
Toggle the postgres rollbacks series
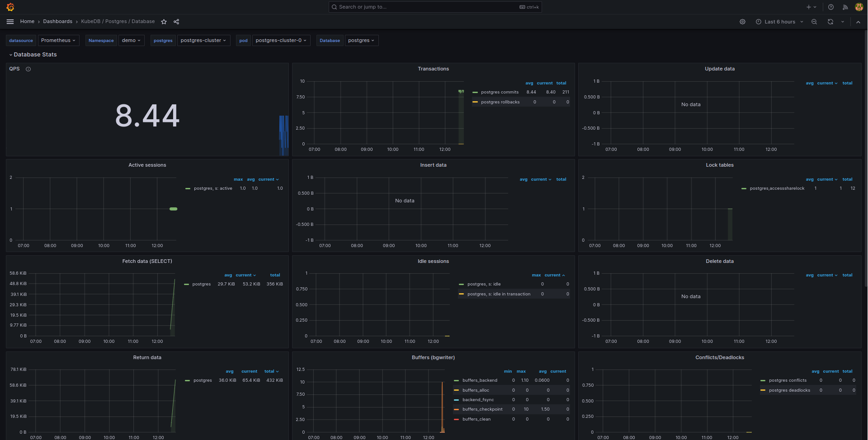coord(500,102)
